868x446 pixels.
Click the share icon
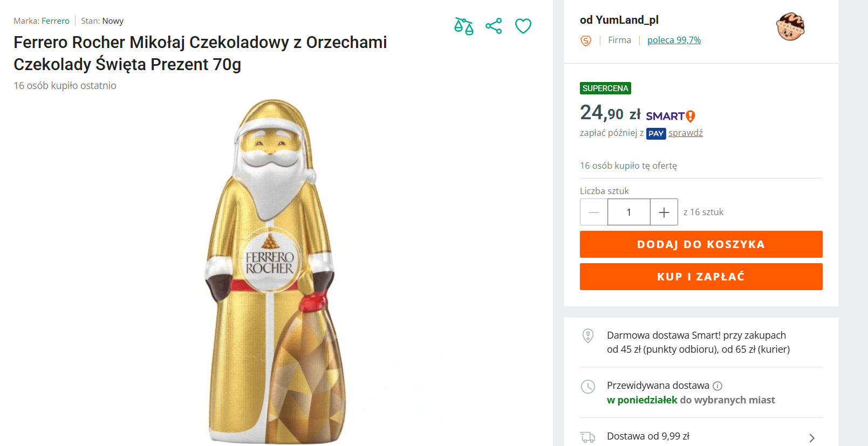click(x=494, y=26)
